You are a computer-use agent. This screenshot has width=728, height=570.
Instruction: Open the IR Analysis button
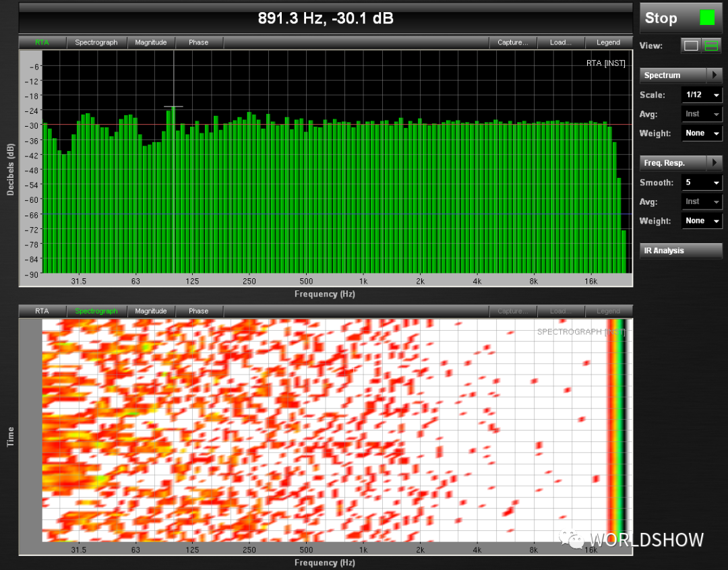[x=681, y=250]
